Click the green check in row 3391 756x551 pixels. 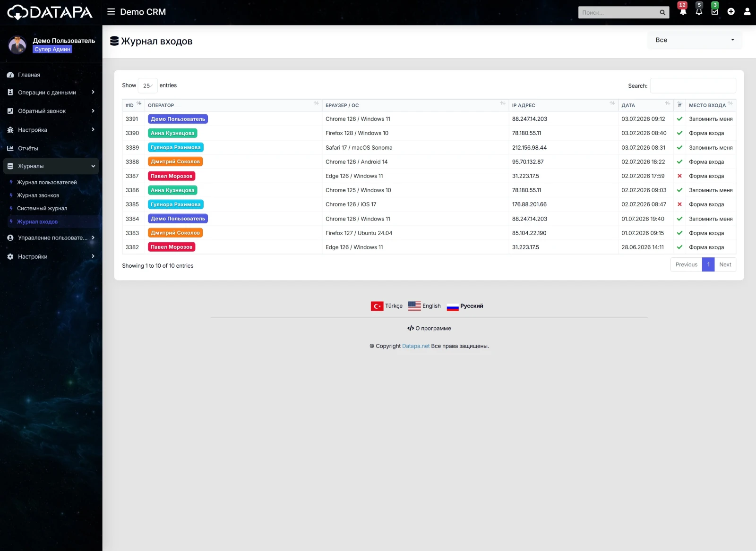(679, 119)
